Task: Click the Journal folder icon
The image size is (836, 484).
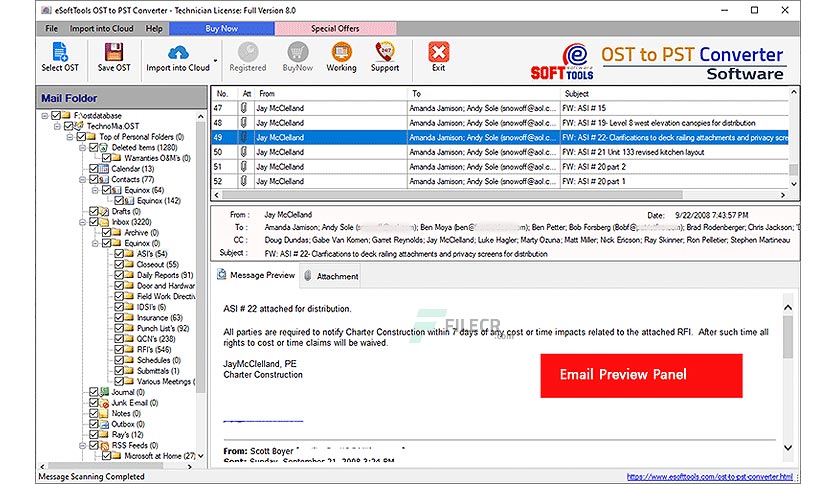Action: (x=104, y=392)
